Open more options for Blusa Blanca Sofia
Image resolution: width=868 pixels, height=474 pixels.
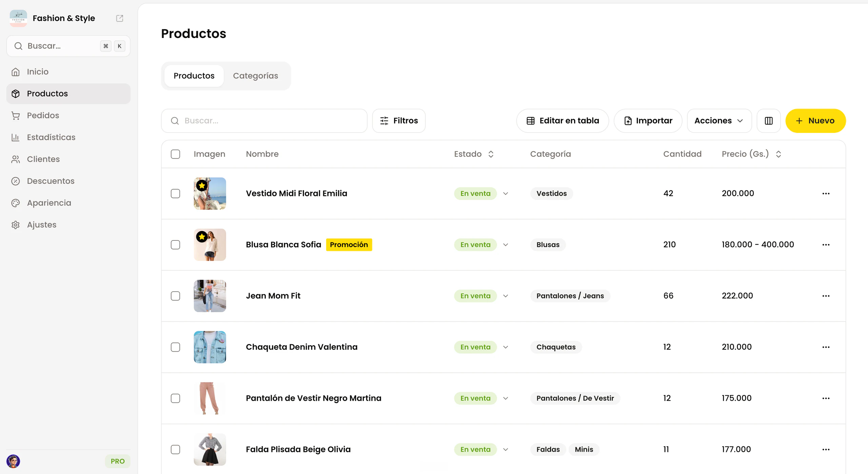826,245
